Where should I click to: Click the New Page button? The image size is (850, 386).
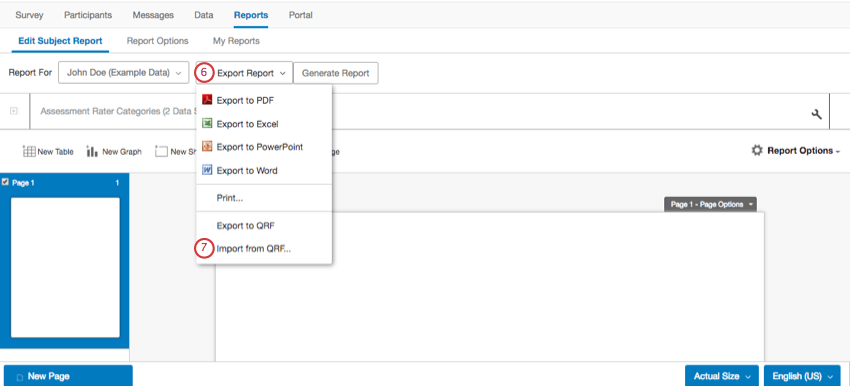pyautogui.click(x=68, y=376)
